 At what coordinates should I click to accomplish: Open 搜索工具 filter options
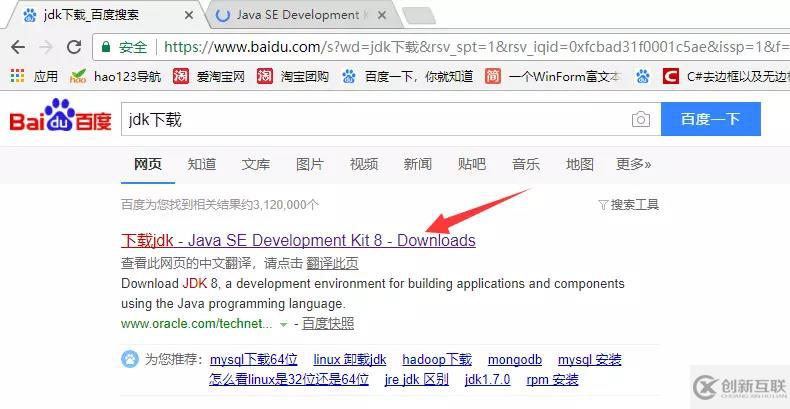628,204
